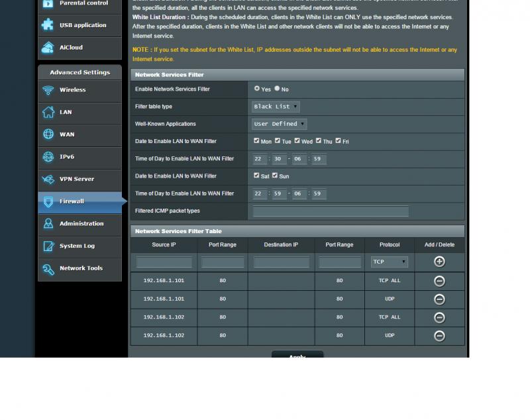Click the Advanced Settings header
Viewport: 530px width, 420px height.
(x=79, y=72)
